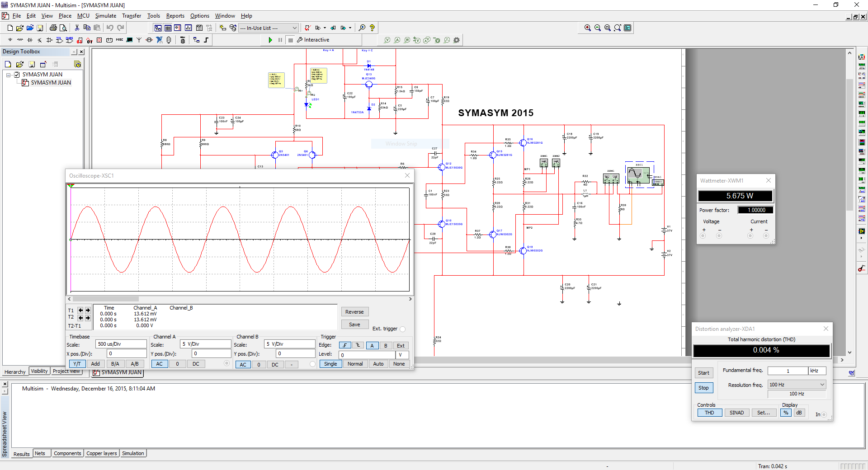Open the Channel B Scale 5 V/Div field

(290, 344)
